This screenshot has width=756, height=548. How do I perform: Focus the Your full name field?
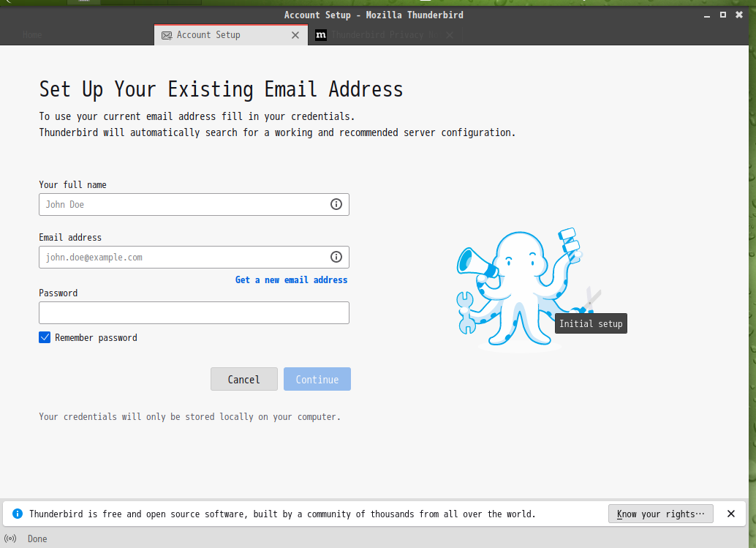point(194,205)
